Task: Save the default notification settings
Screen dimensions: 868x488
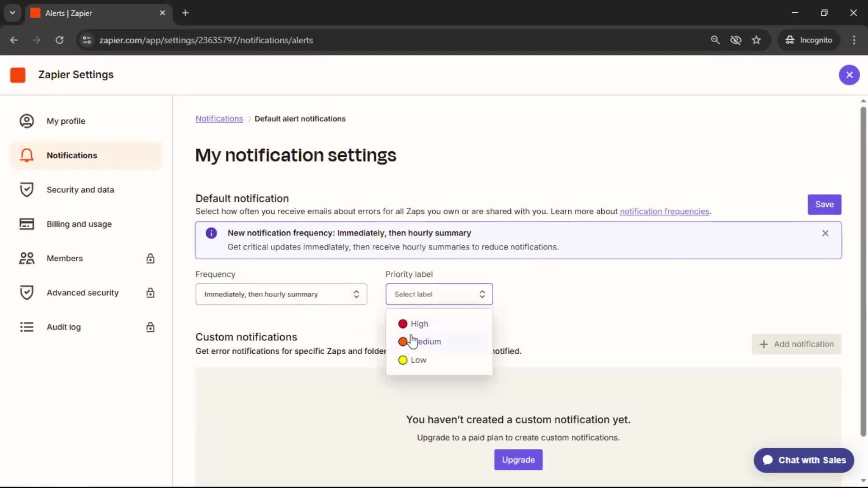Action: point(824,205)
